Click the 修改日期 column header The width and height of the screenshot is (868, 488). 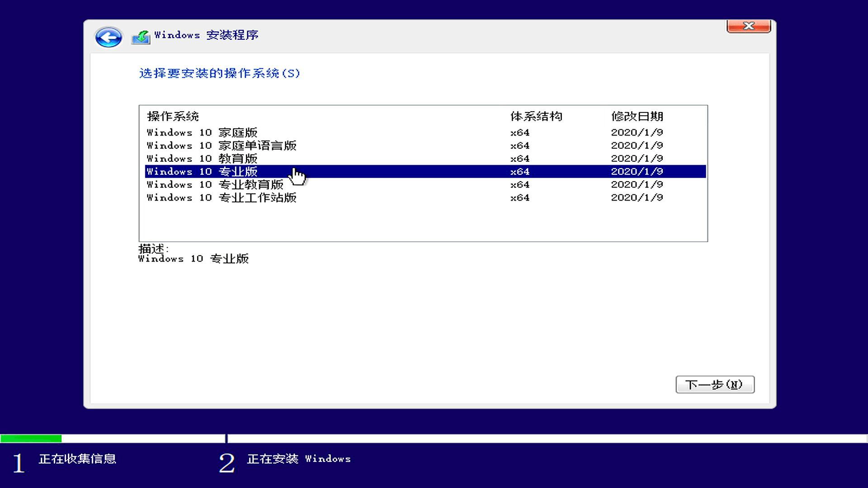point(637,116)
